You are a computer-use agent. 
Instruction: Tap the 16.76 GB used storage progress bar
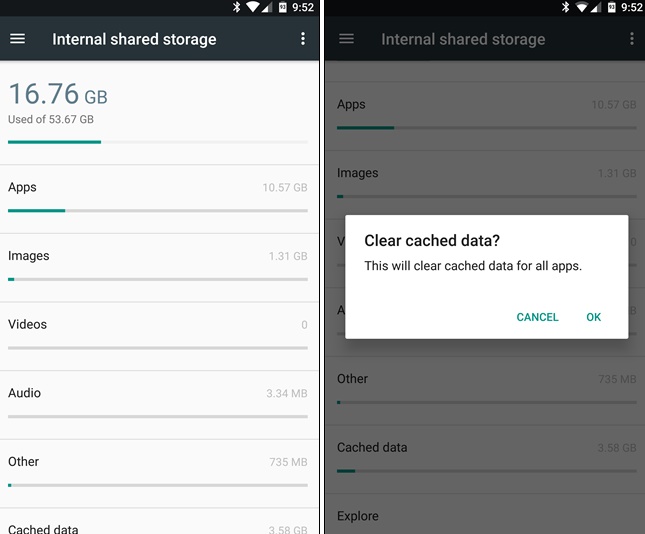click(x=158, y=142)
